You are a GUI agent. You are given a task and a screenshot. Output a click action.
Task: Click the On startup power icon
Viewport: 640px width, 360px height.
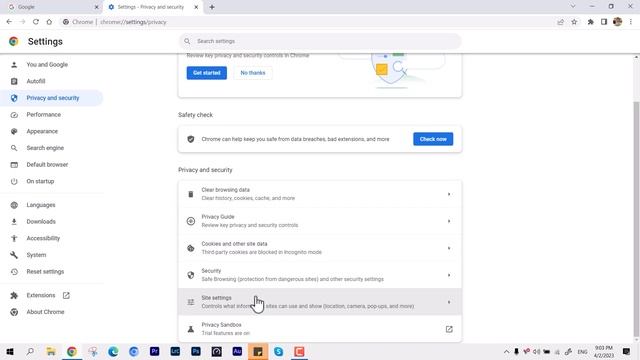[x=14, y=181]
